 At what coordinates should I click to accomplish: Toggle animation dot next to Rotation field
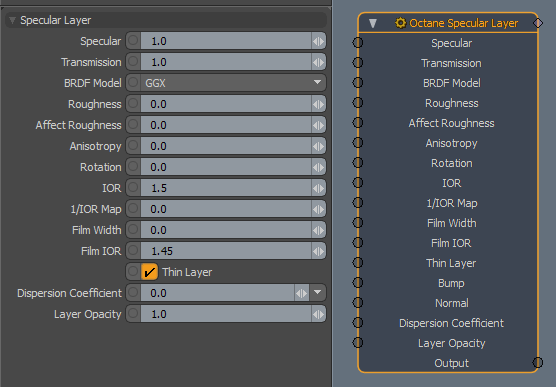[x=133, y=166]
